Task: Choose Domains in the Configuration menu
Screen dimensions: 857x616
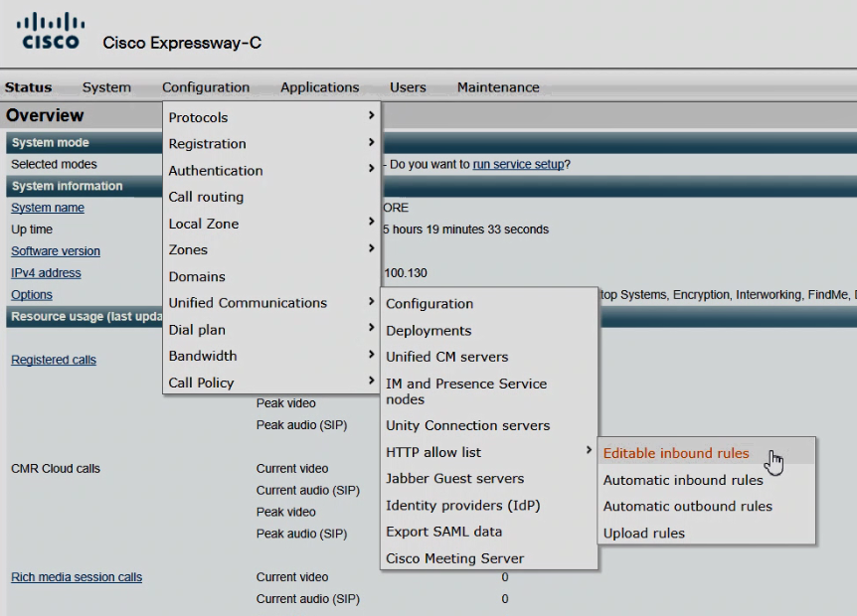Action: coord(197,277)
